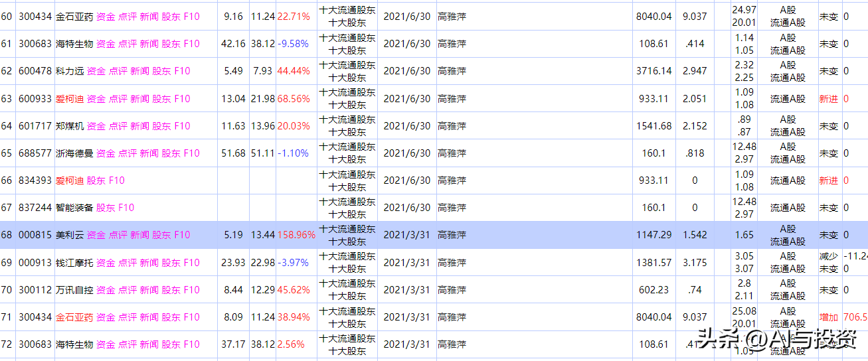Image resolution: width=868 pixels, height=361 pixels.
Task: Click stock name 智能装备
Action: [x=74, y=207]
